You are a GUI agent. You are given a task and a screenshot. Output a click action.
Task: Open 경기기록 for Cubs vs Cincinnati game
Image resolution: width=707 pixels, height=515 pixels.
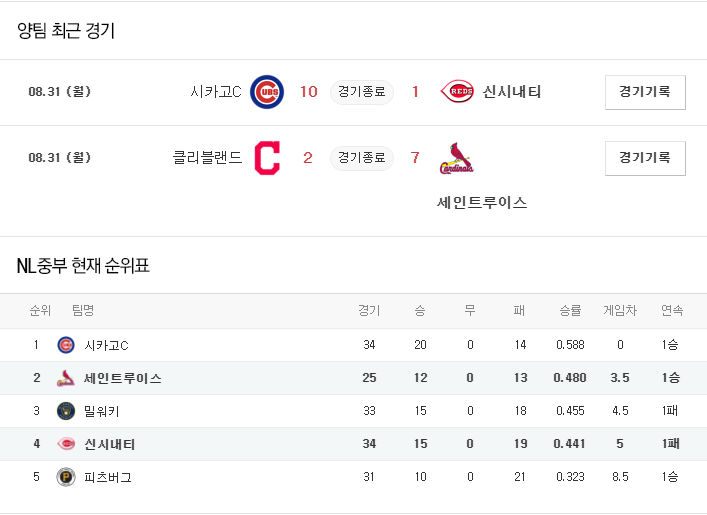pyautogui.click(x=645, y=92)
